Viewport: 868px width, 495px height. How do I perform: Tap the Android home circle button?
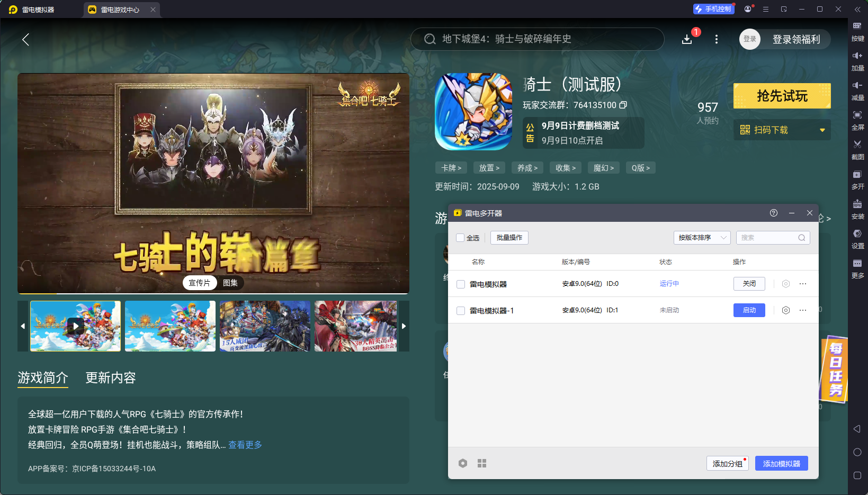[857, 452]
